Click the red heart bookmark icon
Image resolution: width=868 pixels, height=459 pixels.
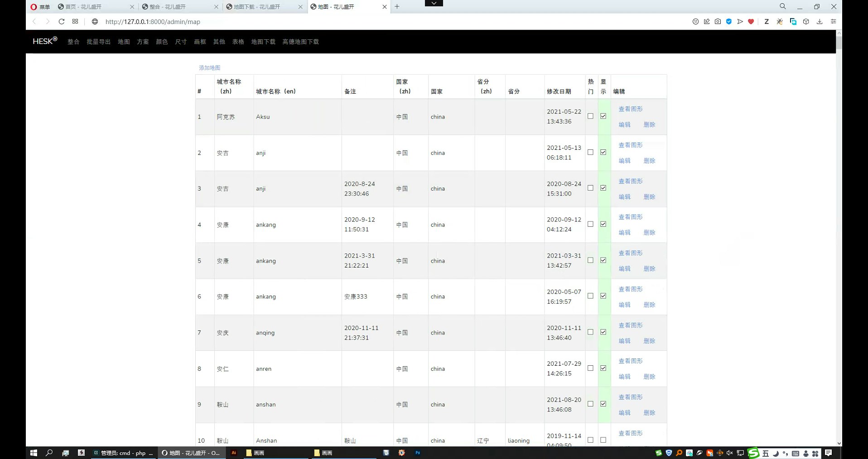point(751,22)
